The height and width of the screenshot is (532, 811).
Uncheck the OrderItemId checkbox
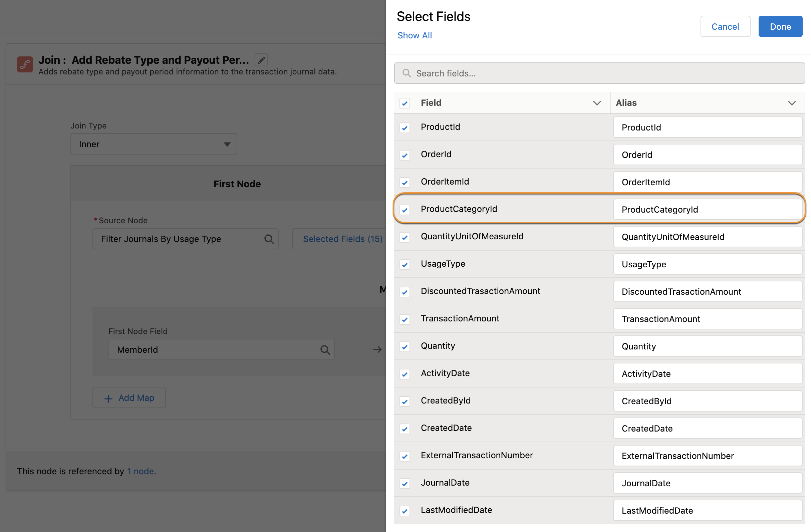pos(405,183)
